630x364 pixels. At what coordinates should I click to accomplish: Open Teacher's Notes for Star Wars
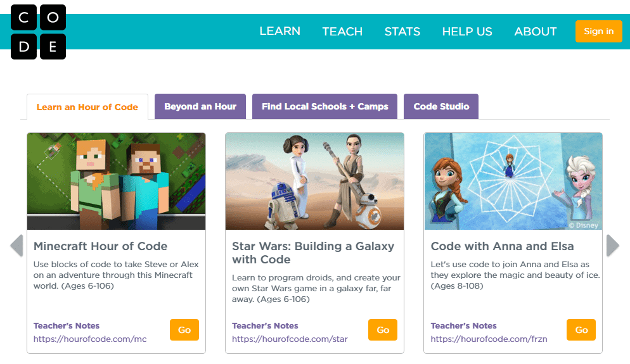coord(265,325)
